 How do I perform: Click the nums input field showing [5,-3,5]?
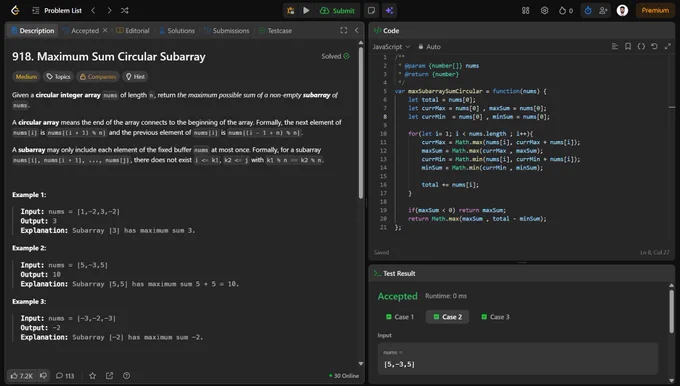518,359
